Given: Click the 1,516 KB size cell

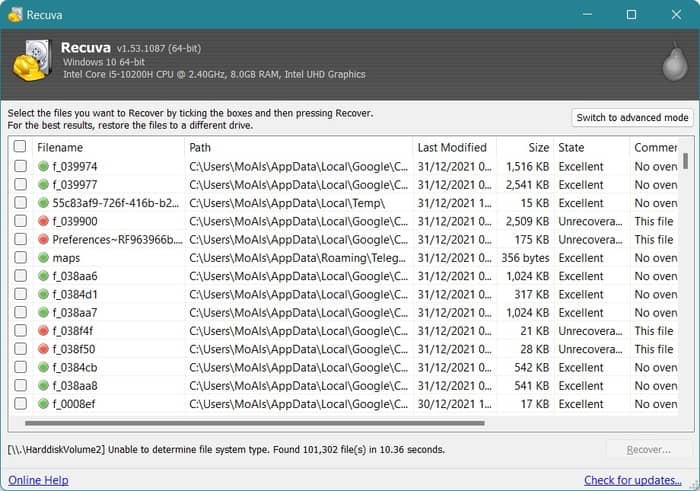Looking at the screenshot, I should coord(527,166).
